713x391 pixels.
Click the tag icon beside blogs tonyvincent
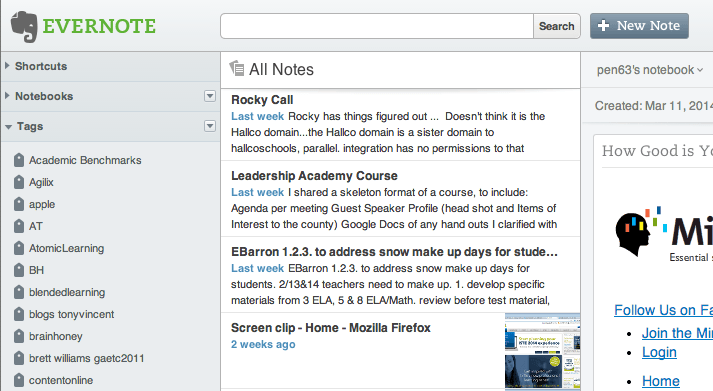[x=19, y=314]
